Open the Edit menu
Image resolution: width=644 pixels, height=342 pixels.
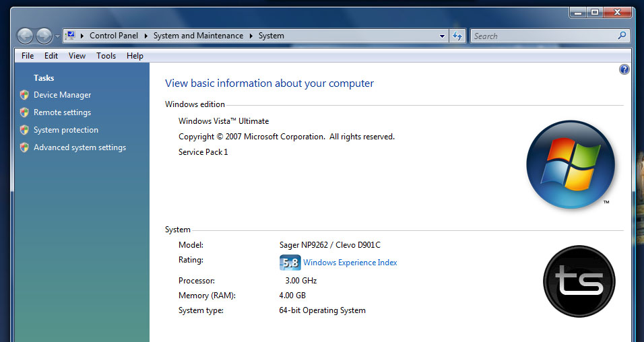coord(51,56)
